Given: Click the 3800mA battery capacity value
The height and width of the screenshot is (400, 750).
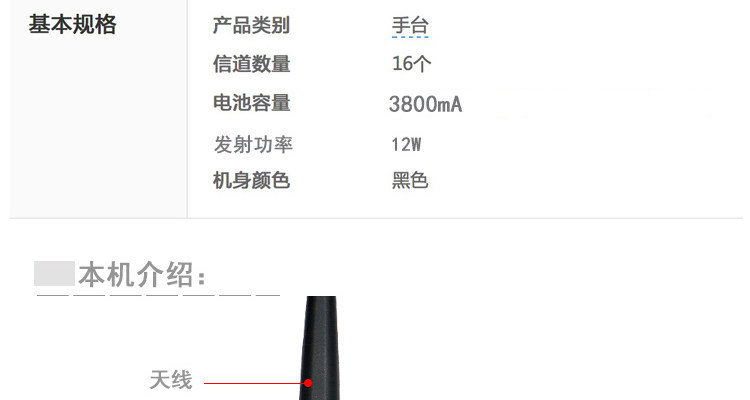Looking at the screenshot, I should (426, 104).
